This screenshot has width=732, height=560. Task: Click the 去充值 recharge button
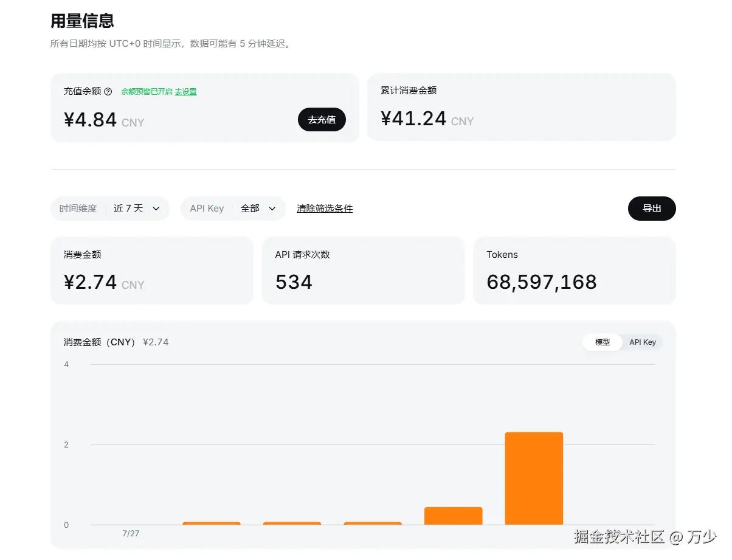(322, 120)
